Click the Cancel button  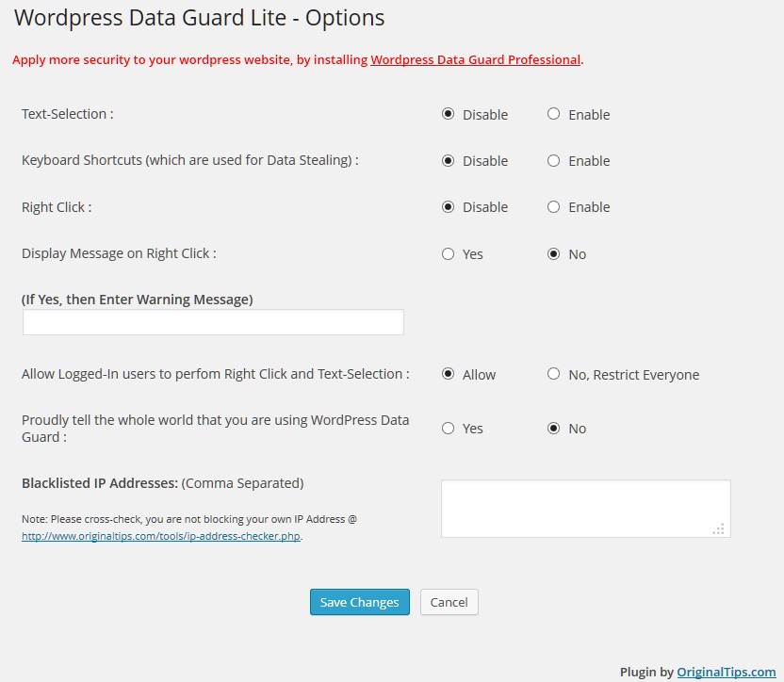click(449, 602)
